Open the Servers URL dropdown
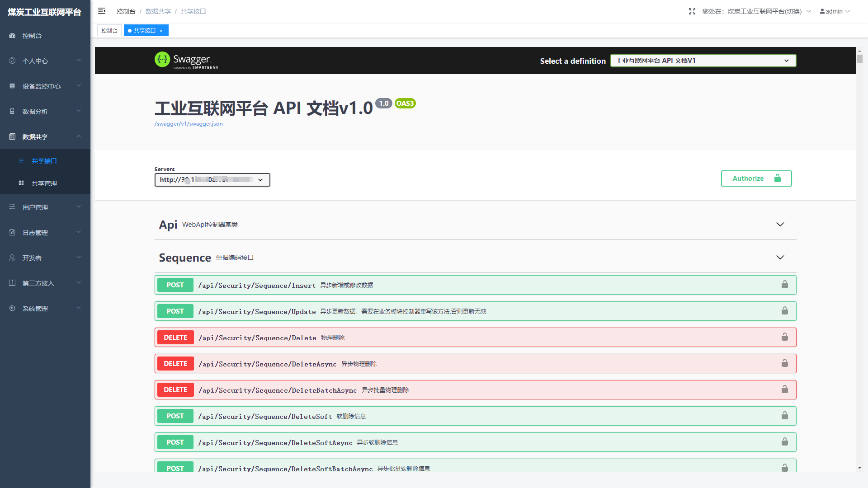This screenshot has height=488, width=868. pos(212,180)
